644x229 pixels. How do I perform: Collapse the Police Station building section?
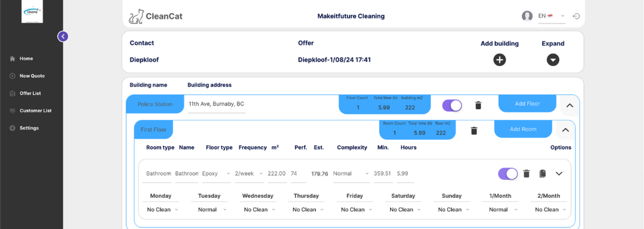click(570, 105)
